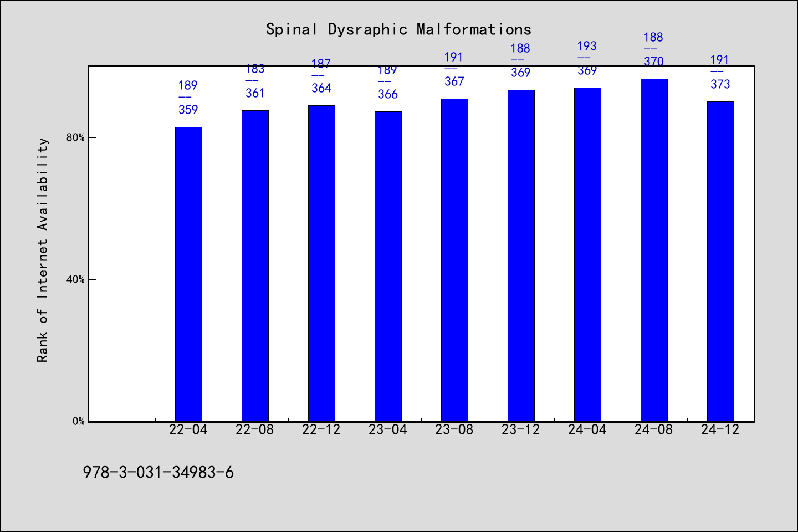Click the x-axis label 23-12
The width and height of the screenshot is (798, 532).
tap(521, 430)
